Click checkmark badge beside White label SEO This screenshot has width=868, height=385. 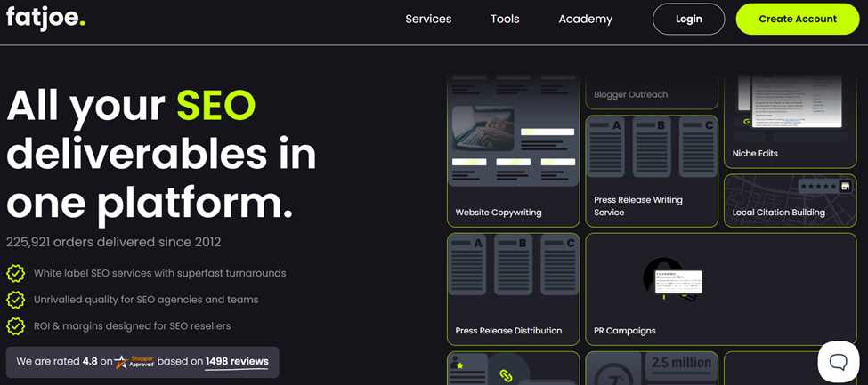click(15, 273)
